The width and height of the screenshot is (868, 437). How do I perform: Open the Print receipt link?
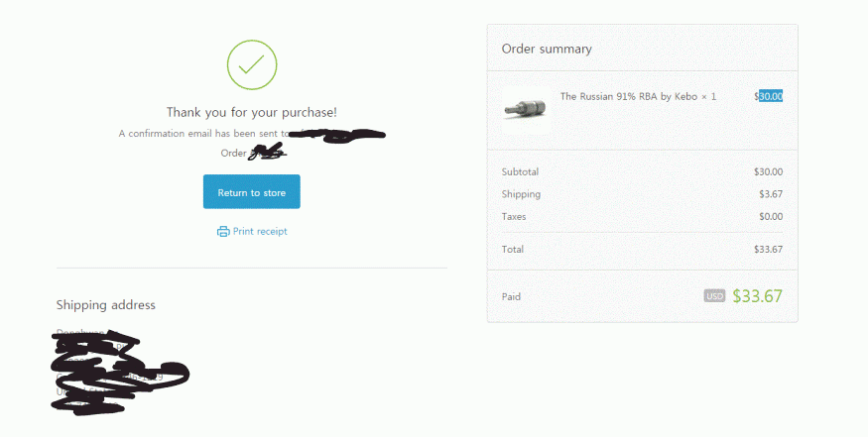252,231
